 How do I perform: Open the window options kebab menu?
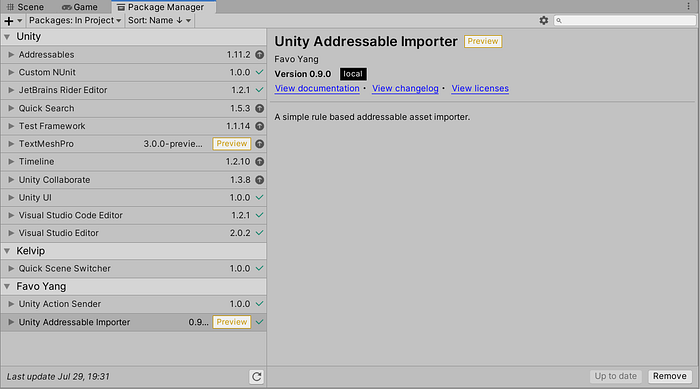pos(688,6)
